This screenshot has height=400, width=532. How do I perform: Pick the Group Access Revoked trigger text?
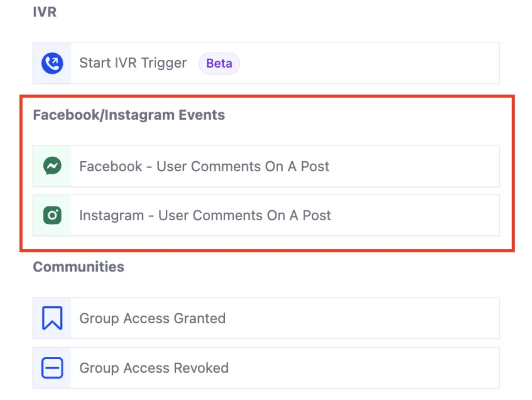pyautogui.click(x=154, y=368)
